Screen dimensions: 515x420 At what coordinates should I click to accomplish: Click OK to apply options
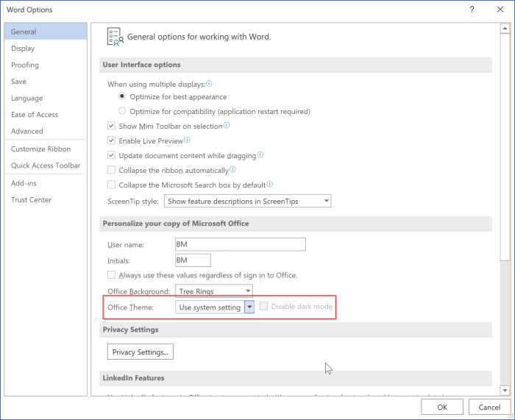point(442,407)
